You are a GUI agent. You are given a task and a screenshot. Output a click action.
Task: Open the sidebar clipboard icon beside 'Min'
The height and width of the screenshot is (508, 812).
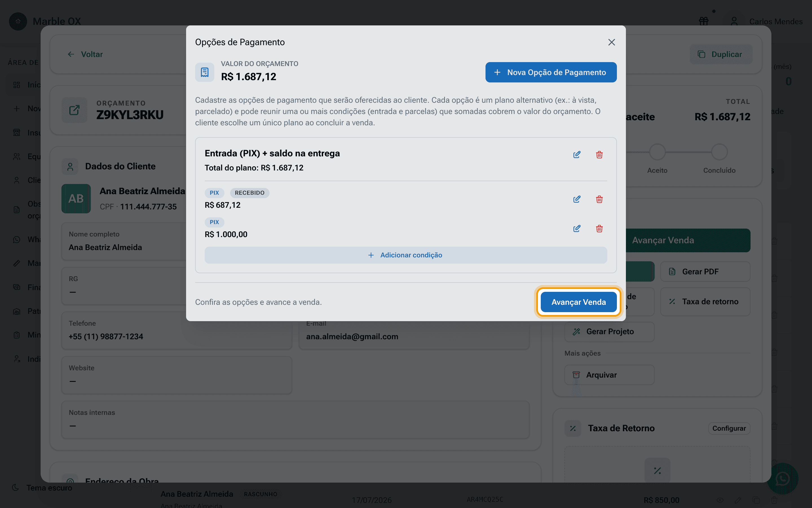coord(17,335)
